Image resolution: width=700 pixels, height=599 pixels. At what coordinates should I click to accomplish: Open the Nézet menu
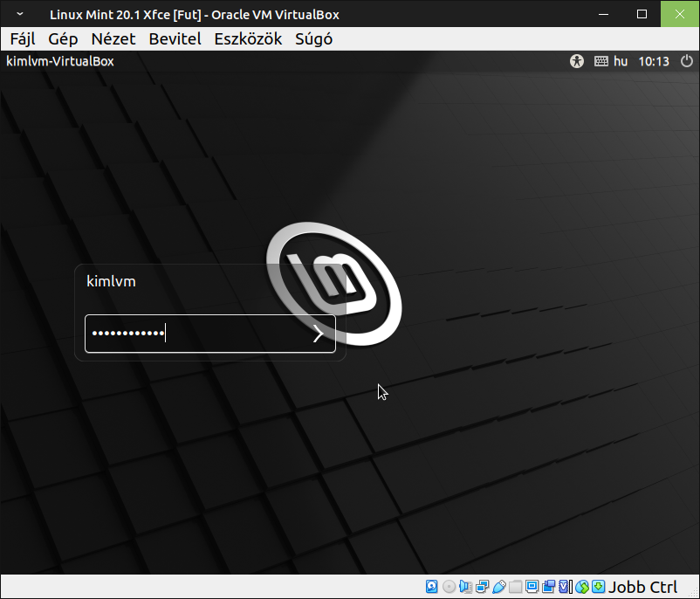(113, 39)
